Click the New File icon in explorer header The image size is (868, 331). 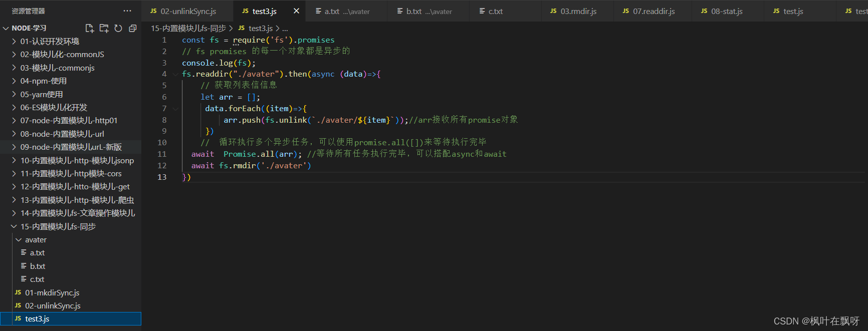click(x=90, y=28)
